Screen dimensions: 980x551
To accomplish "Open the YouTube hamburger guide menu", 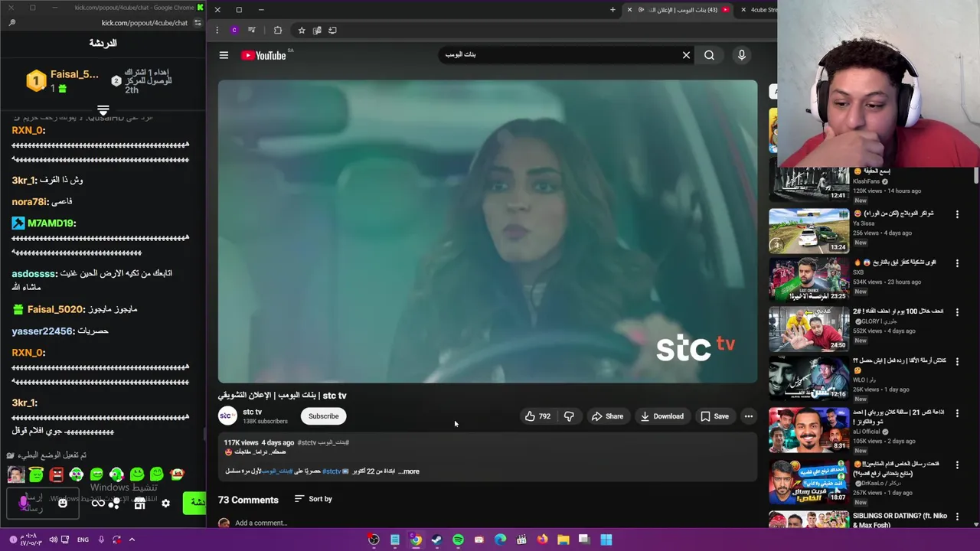I will [x=224, y=55].
